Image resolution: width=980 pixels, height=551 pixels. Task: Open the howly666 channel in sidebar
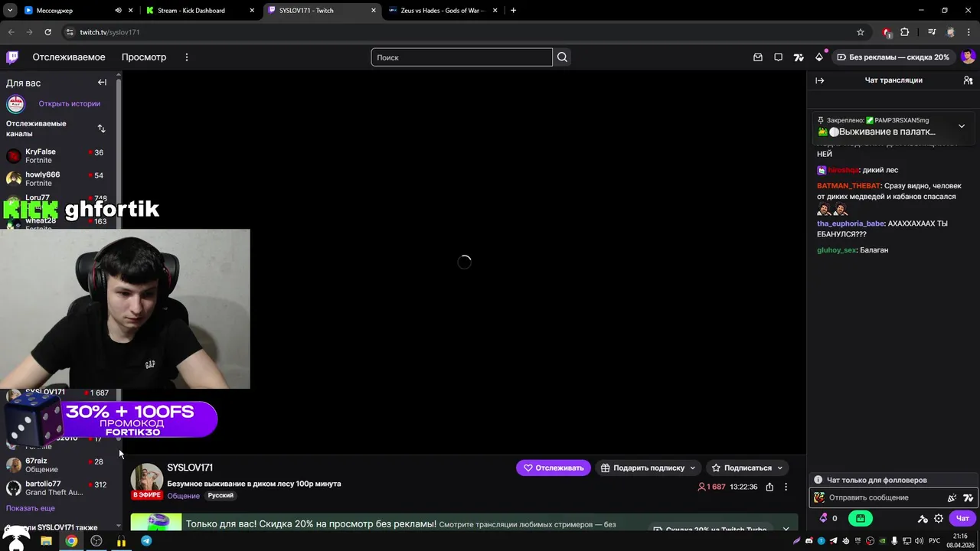click(58, 179)
